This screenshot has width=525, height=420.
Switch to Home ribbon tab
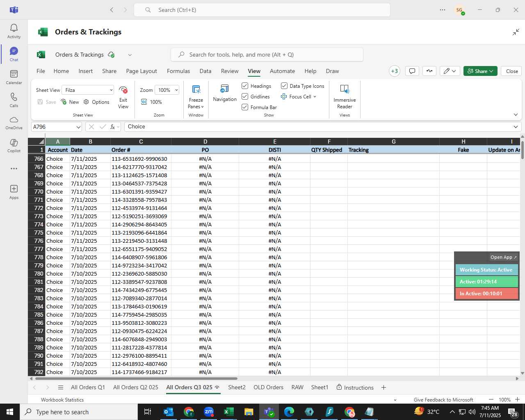61,71
